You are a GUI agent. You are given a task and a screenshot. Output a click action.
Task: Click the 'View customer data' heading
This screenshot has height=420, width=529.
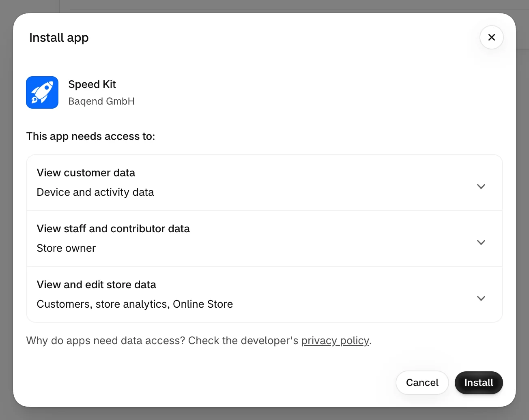tap(86, 173)
